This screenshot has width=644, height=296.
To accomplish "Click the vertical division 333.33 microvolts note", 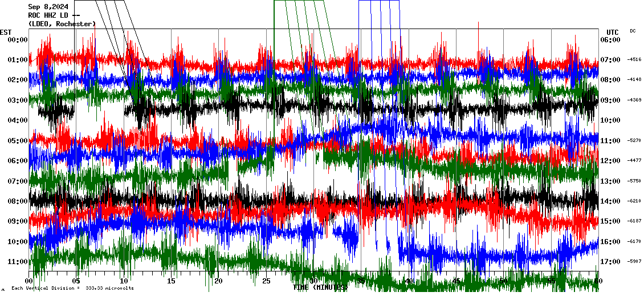I will click(x=72, y=288).
